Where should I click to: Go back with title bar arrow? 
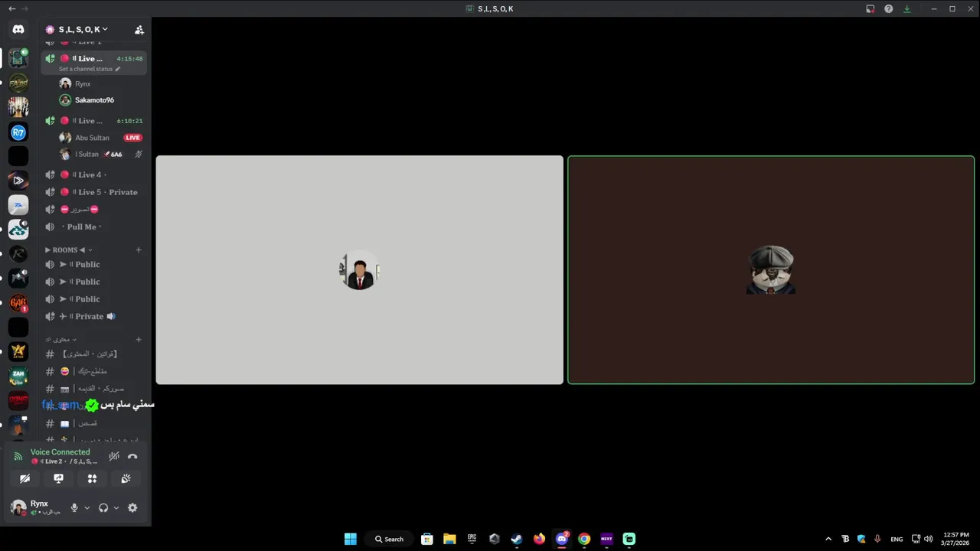tap(11, 8)
